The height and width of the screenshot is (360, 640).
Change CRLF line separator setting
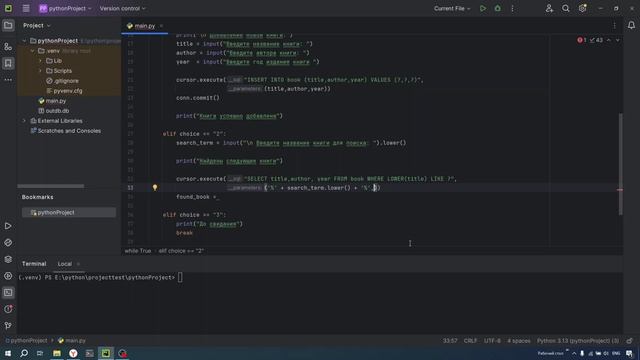[x=470, y=340]
